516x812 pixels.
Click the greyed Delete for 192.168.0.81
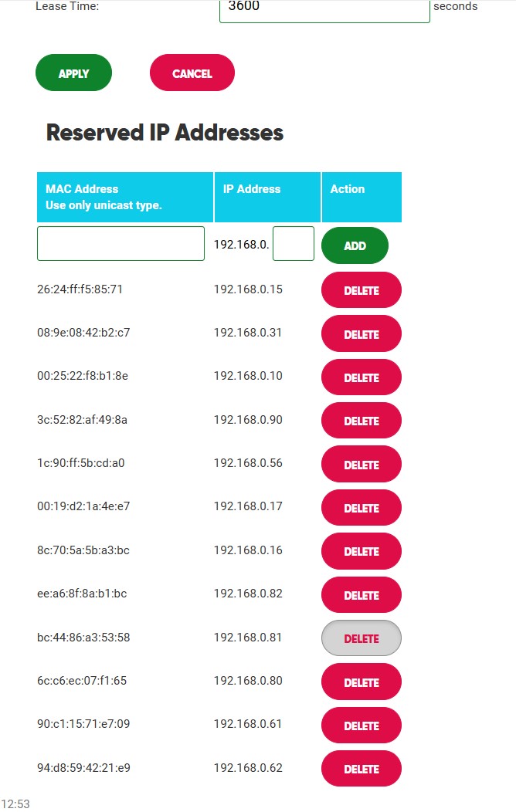tap(361, 638)
